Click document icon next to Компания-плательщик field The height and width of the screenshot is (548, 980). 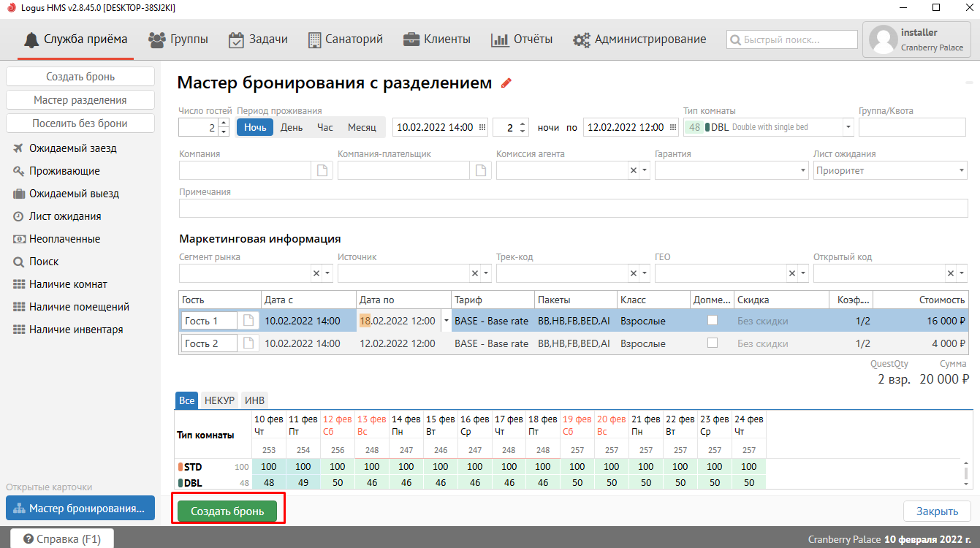[480, 170]
